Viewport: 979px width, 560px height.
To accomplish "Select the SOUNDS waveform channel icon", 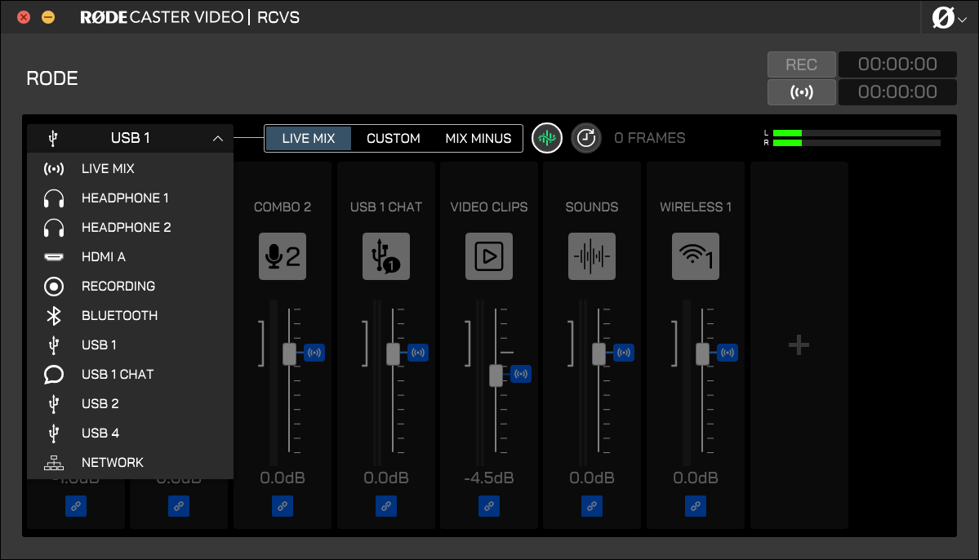I will [591, 256].
